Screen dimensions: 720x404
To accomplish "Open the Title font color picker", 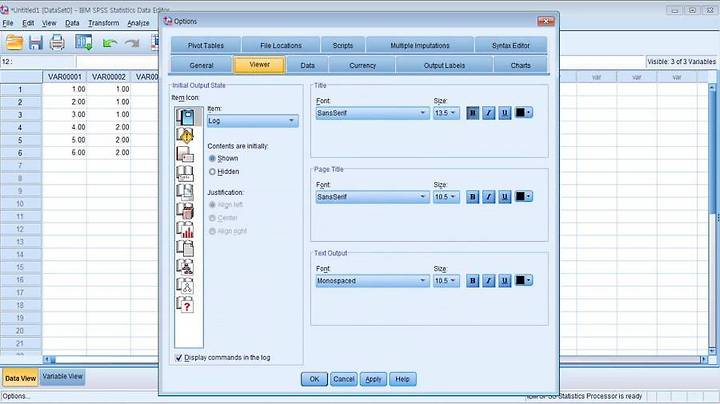I will pos(523,112).
